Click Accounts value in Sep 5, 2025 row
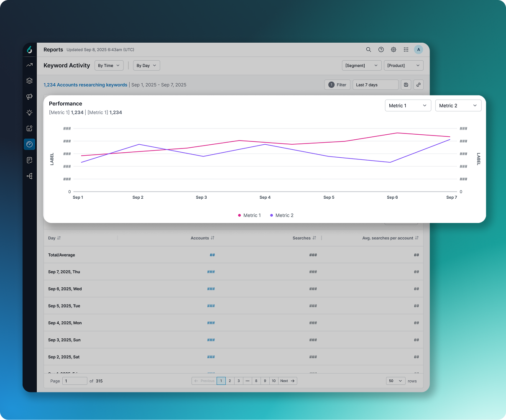The height and width of the screenshot is (420, 506). (x=211, y=306)
